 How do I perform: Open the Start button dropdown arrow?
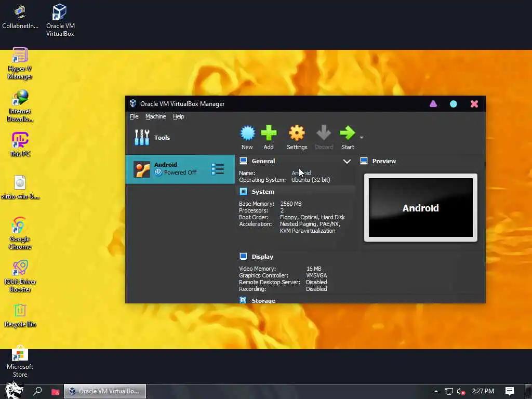tap(362, 137)
